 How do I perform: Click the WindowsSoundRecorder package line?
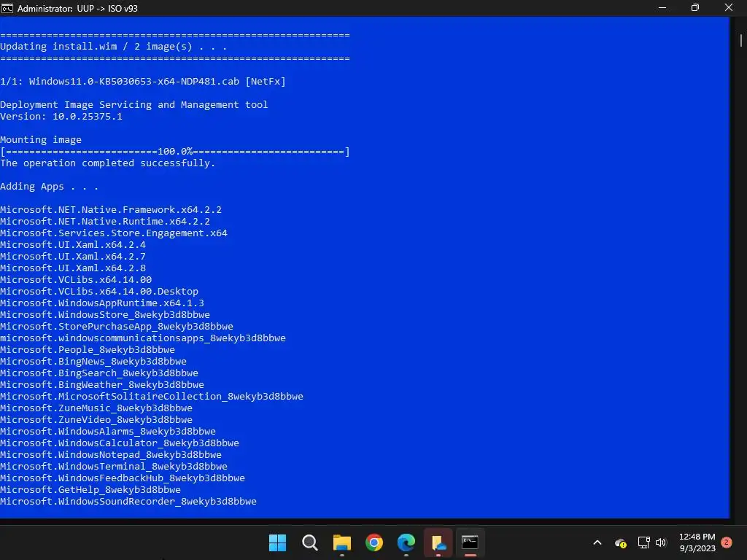pos(128,502)
